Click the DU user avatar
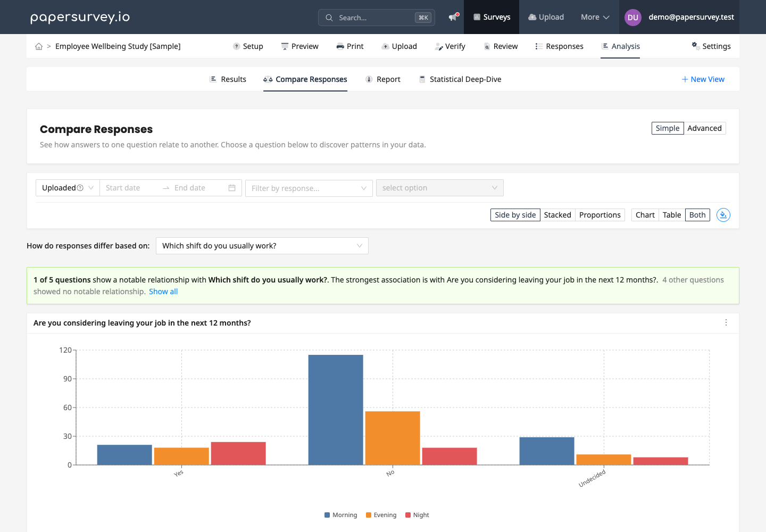Viewport: 766px width, 532px height. tap(632, 17)
